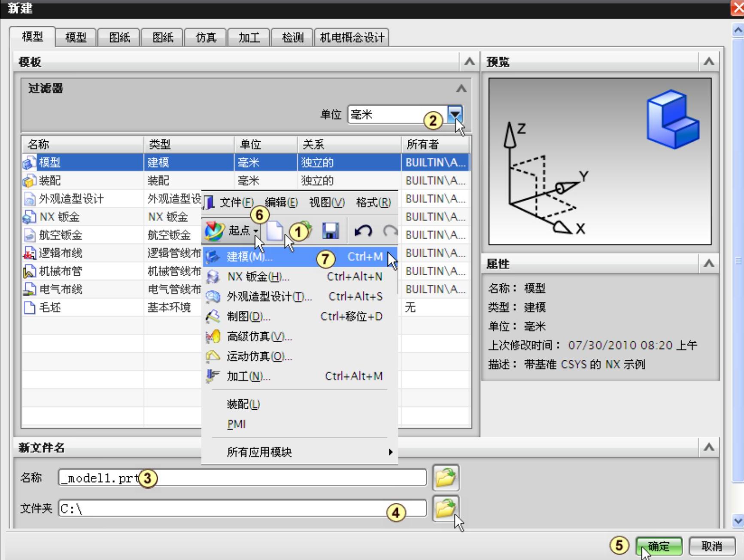This screenshot has width=744, height=560.
Task: Click the 运动仿真(O) icon
Action: pos(213,356)
